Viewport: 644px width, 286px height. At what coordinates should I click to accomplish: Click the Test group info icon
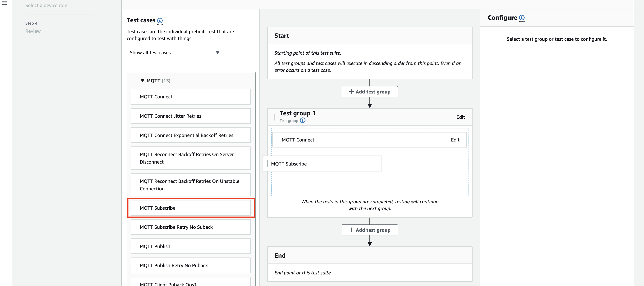(302, 120)
